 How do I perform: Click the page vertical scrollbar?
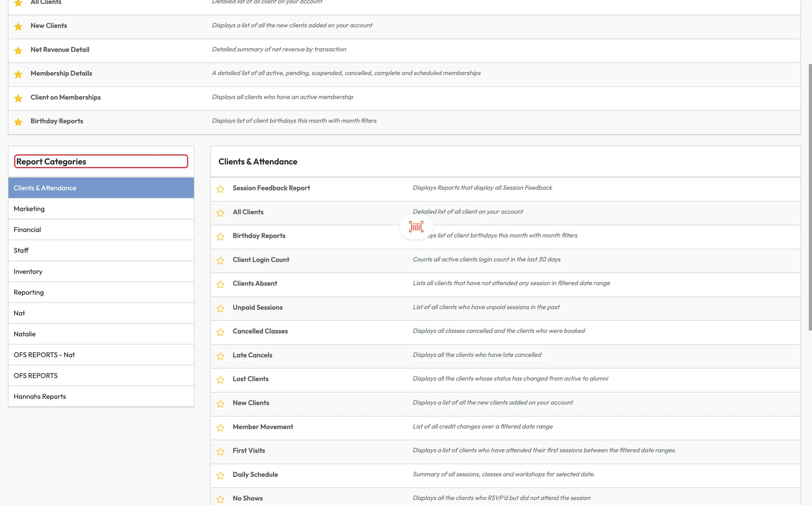pos(810,197)
